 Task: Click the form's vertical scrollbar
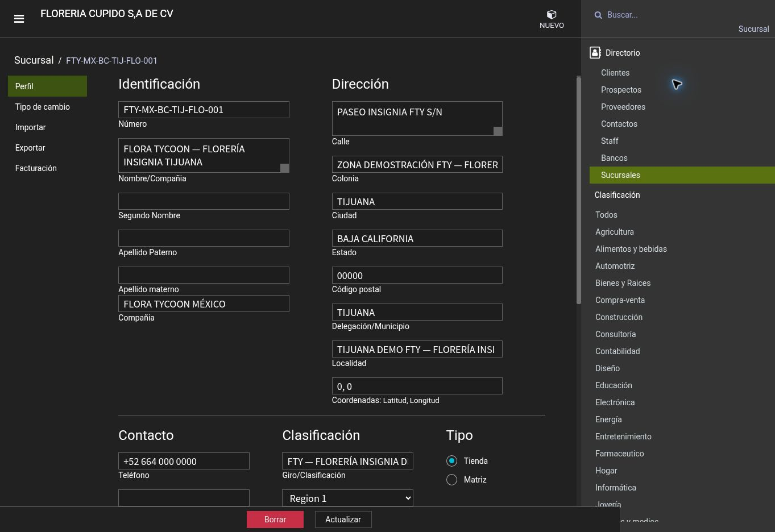578,190
